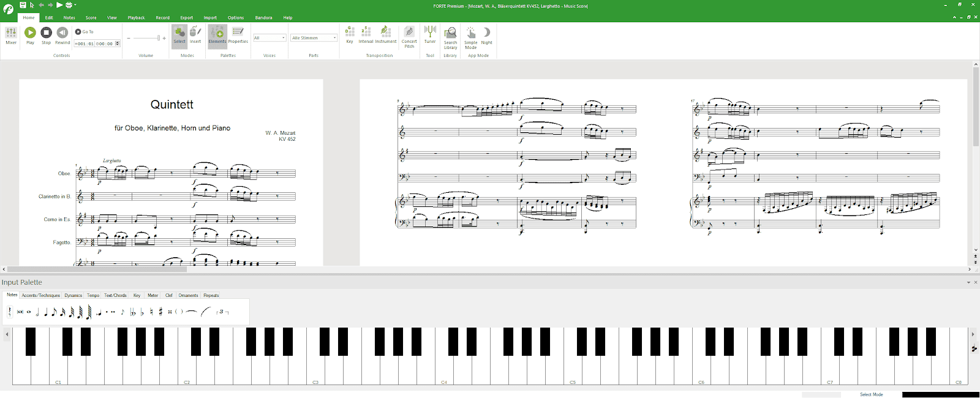This screenshot has height=398, width=980.
Task: Switch to Accents/Techniques palette tab
Action: point(41,295)
